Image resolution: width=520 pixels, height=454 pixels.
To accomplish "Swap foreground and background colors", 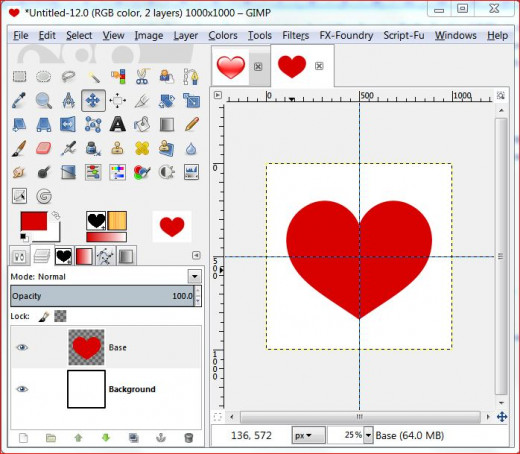I will point(56,215).
